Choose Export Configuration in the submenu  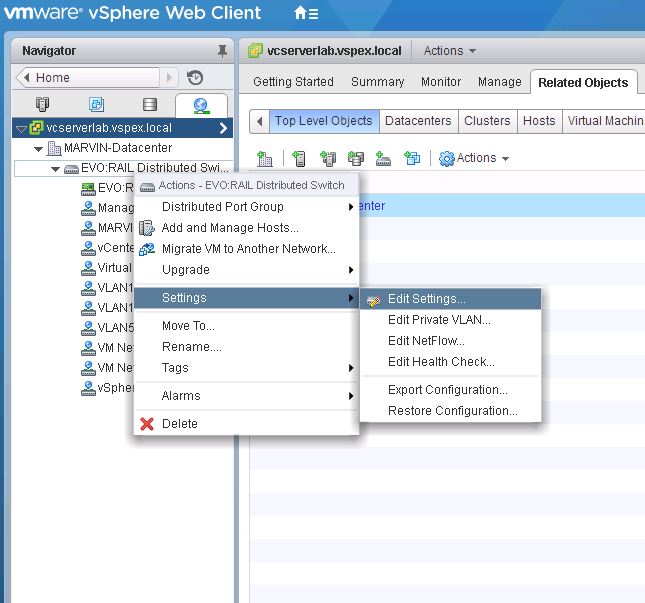[447, 390]
